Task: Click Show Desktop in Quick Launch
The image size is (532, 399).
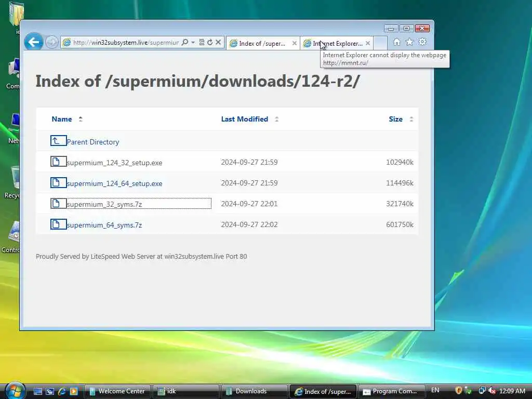Action: (37, 391)
